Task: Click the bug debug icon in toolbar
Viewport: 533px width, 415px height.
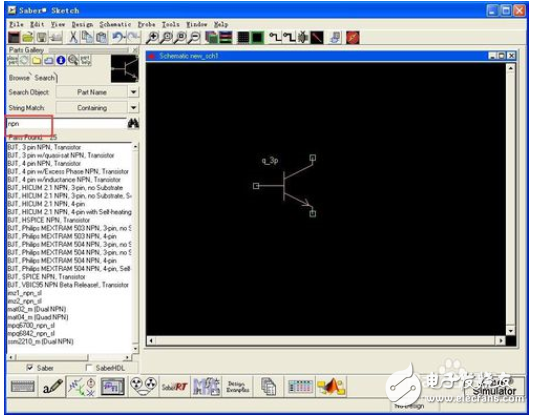Action: tap(303, 37)
